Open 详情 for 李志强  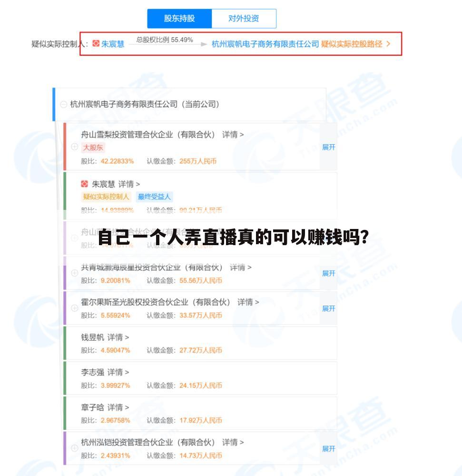tap(118, 372)
